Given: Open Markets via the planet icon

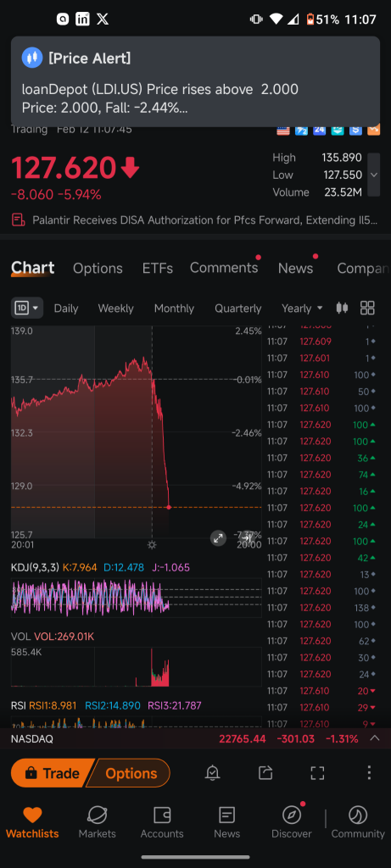Looking at the screenshot, I should (x=97, y=815).
